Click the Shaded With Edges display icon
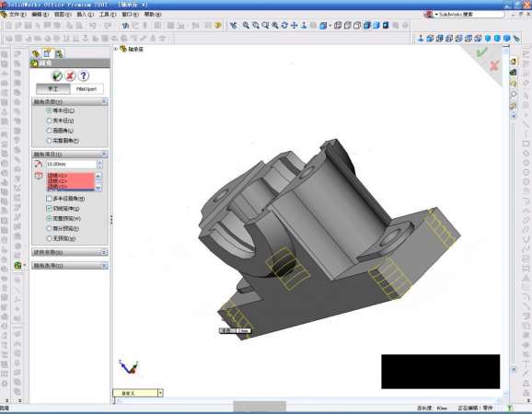The width and height of the screenshot is (532, 414). [366, 26]
